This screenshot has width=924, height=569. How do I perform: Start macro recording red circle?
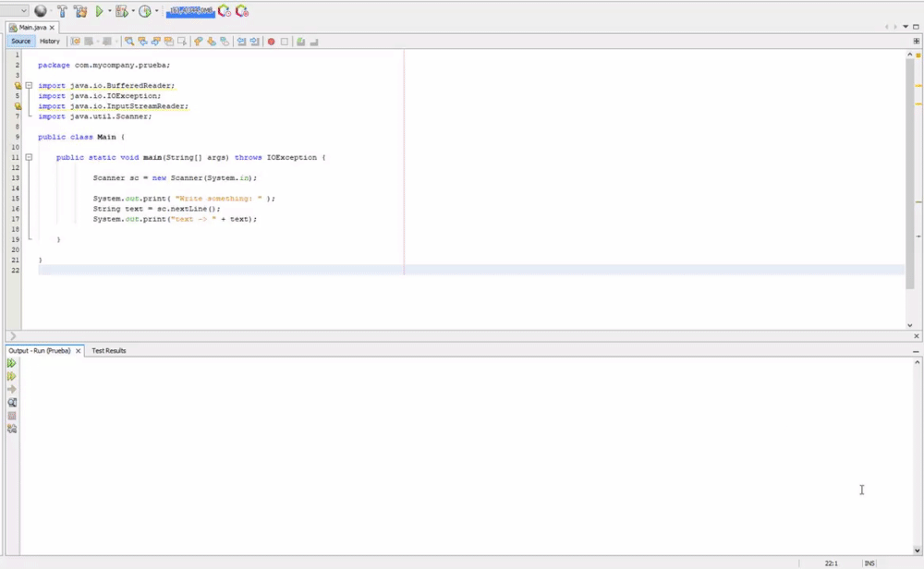[271, 42]
